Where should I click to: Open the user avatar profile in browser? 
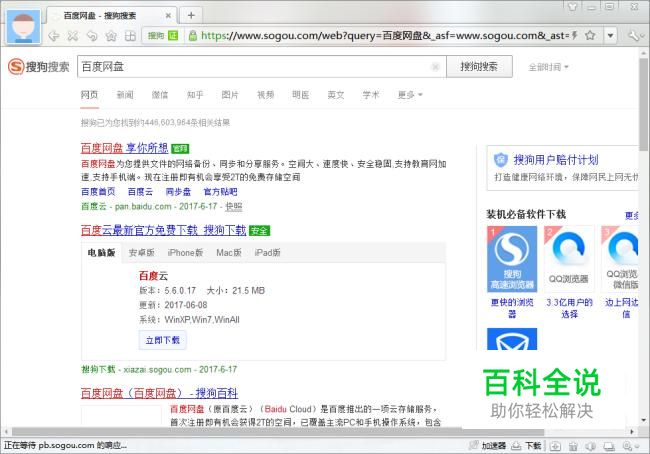tap(24, 27)
